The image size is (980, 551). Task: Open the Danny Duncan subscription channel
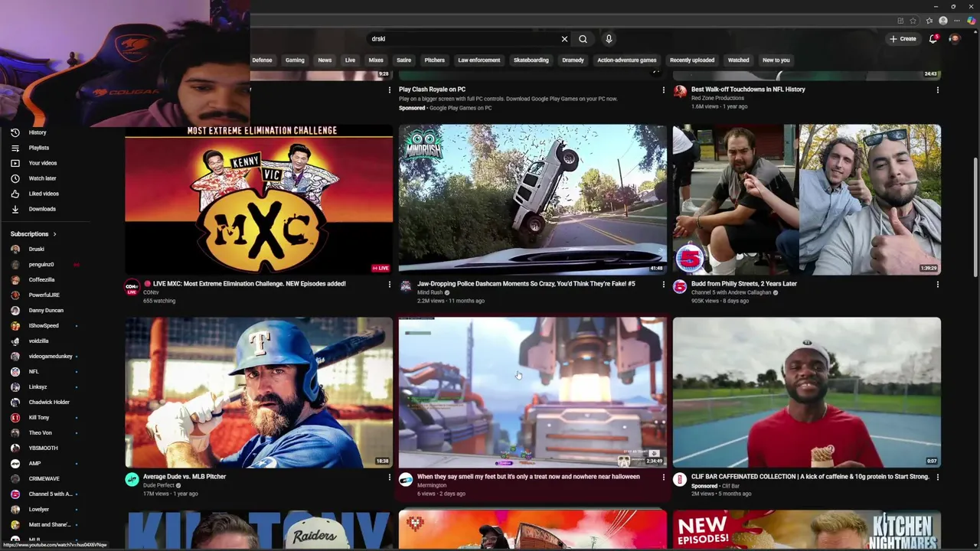pos(46,311)
